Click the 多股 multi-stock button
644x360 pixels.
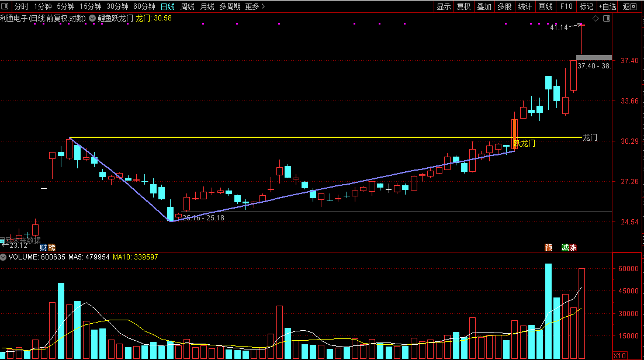point(504,6)
